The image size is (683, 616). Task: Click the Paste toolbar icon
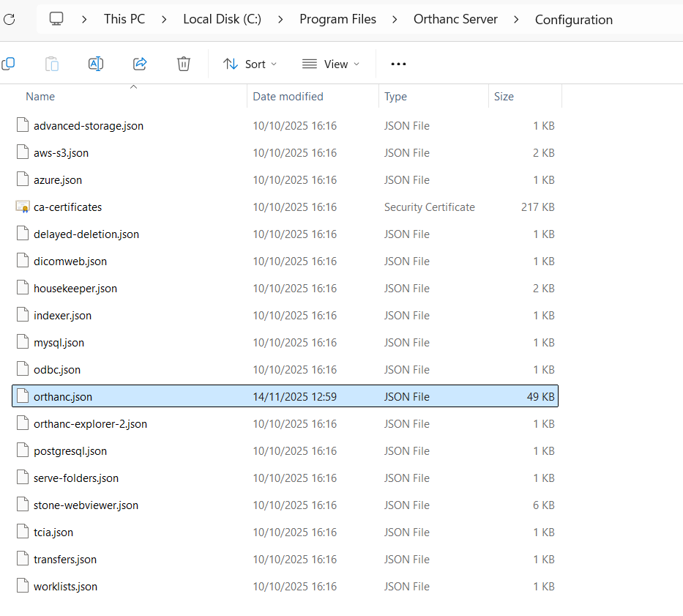click(52, 64)
